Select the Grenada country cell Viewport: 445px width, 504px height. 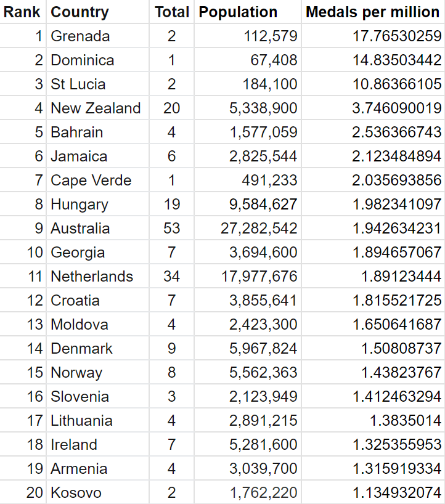tap(80, 36)
